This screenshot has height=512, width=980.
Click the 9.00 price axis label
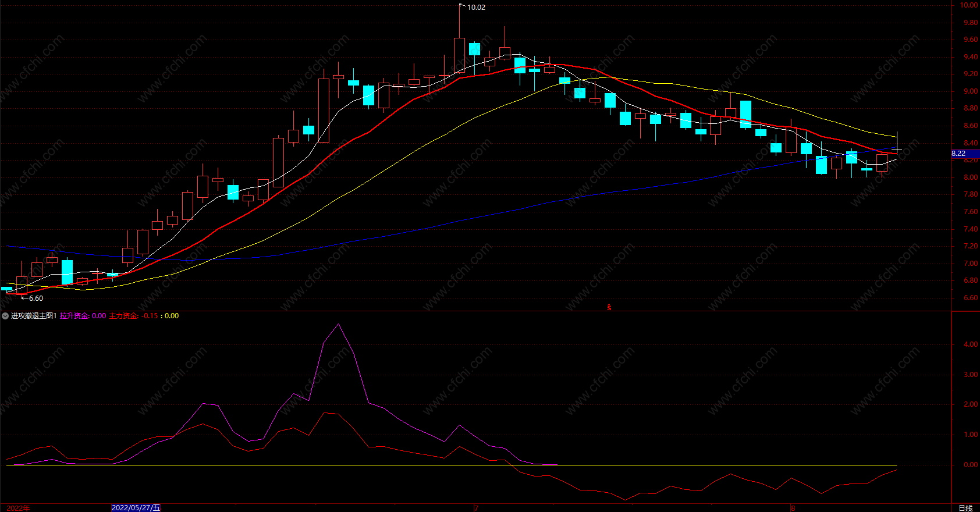click(971, 91)
